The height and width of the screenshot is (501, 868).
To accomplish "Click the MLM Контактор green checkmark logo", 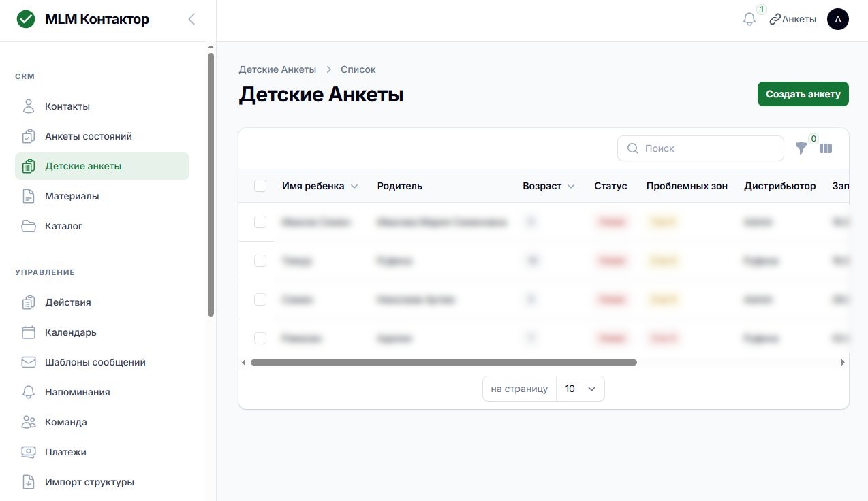I will 26,19.
